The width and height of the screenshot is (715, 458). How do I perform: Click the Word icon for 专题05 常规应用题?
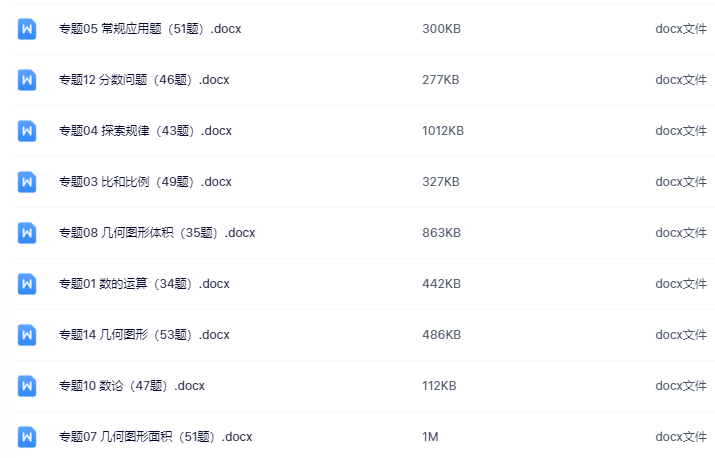[x=27, y=29]
